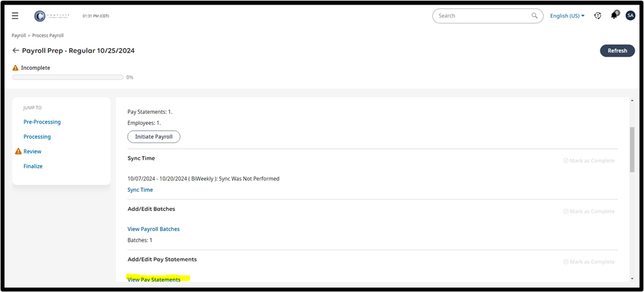Open the hamburger navigation menu
This screenshot has height=292, width=644.
[15, 16]
